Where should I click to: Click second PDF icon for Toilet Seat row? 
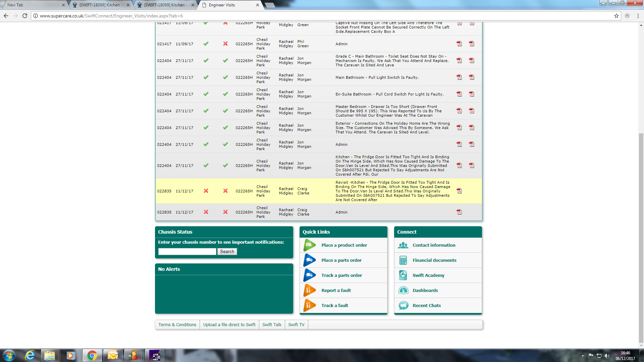(472, 60)
